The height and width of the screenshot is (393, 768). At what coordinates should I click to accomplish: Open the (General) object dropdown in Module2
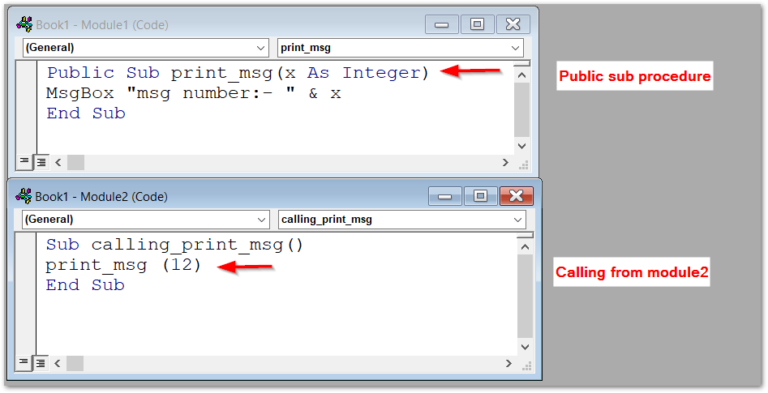pyautogui.click(x=145, y=220)
